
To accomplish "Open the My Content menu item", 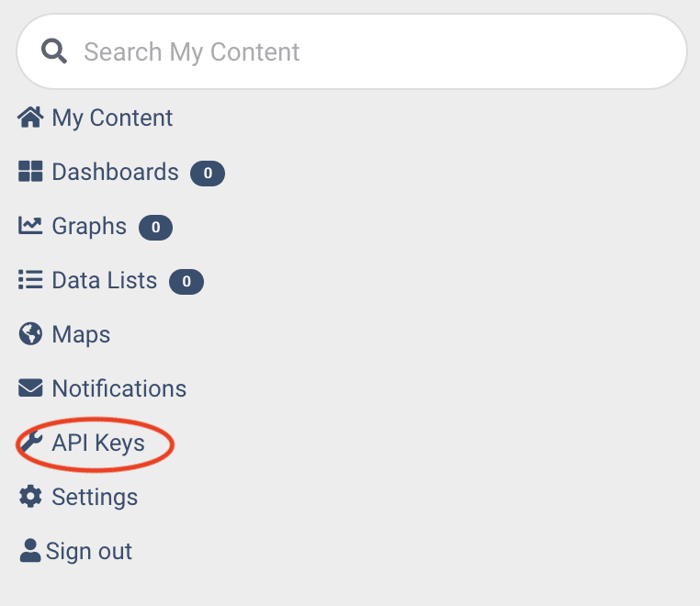I will coord(112,118).
